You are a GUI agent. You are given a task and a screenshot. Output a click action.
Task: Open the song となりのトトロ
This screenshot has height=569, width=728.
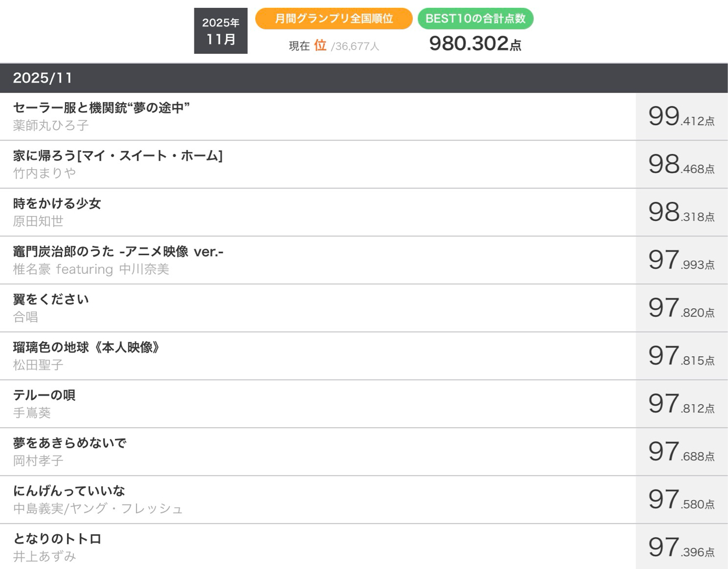[x=57, y=539]
